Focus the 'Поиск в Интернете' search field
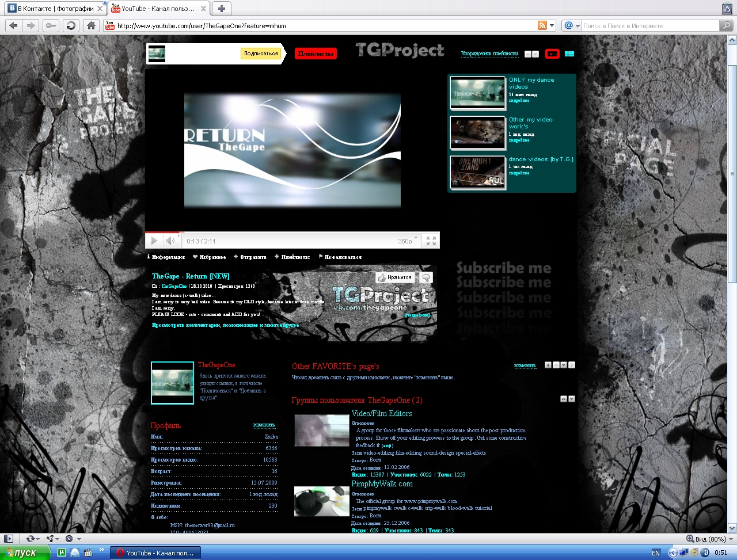 click(x=651, y=26)
